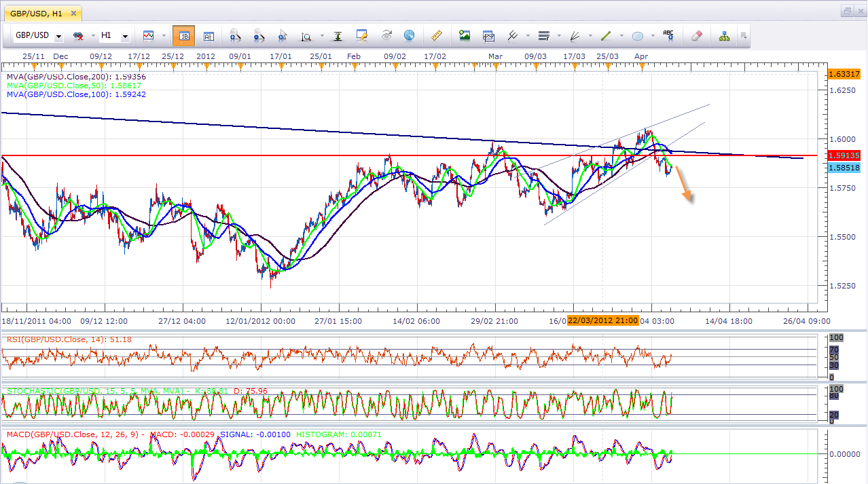Open the toolbar overflow options arrow
868x484 pixels.
pos(744,36)
